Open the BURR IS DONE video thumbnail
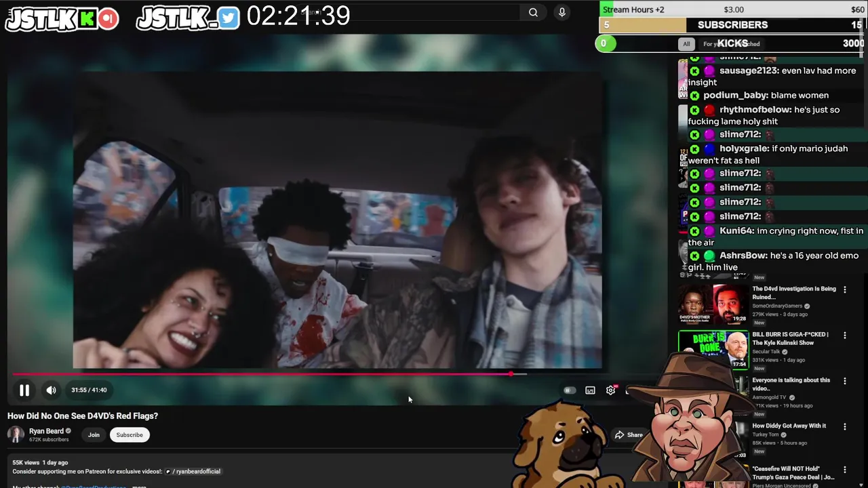Screen dimensions: 868x488 pos(713,350)
